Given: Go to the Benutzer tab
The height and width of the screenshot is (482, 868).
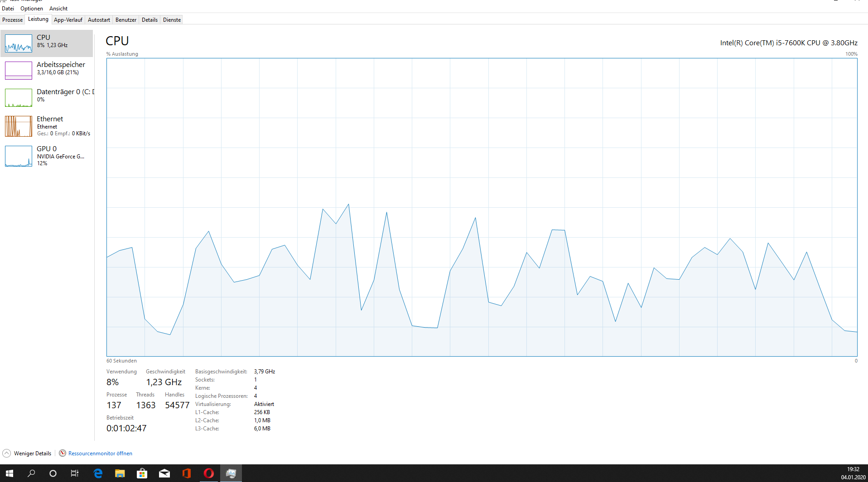Looking at the screenshot, I should click(x=126, y=19).
